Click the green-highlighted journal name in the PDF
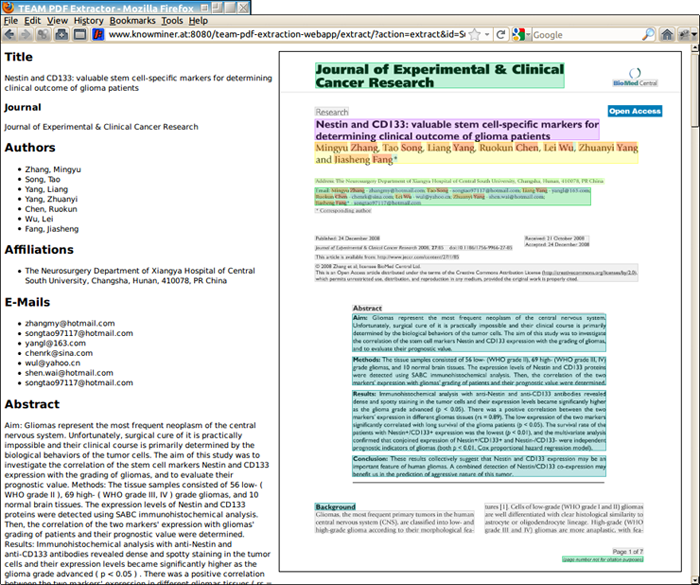This screenshot has width=700, height=585. coord(440,75)
